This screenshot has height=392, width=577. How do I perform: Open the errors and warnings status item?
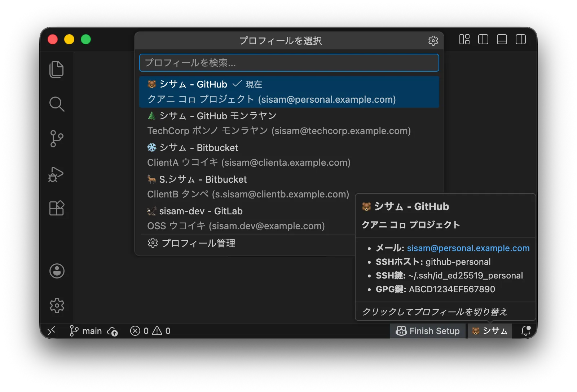click(x=150, y=331)
